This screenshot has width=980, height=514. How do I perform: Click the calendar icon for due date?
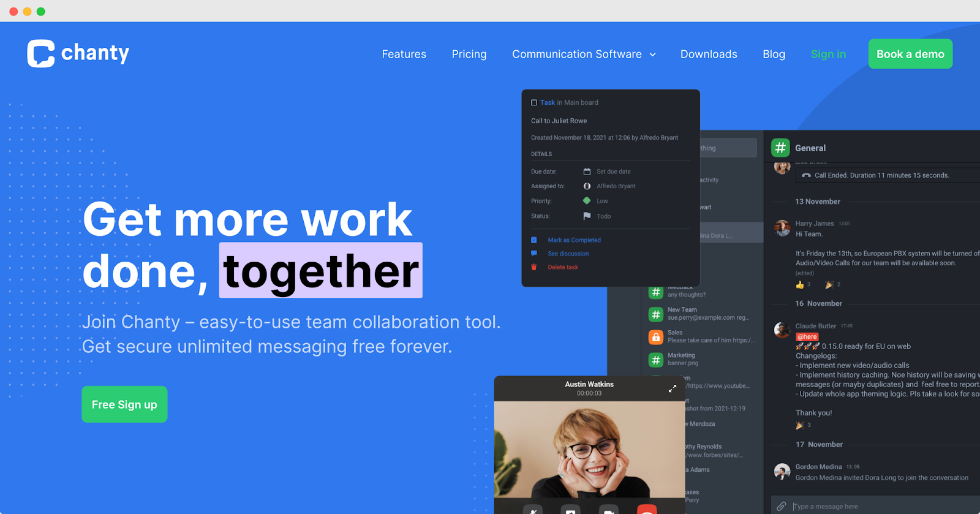point(587,172)
